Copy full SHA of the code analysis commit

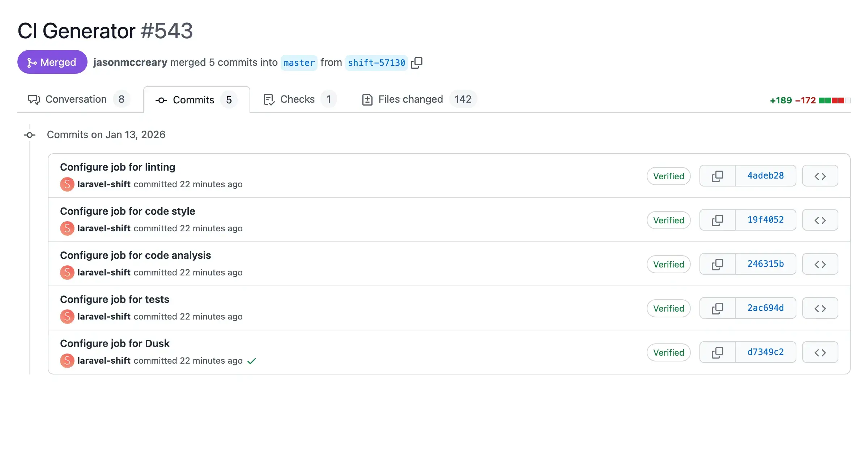[717, 264]
